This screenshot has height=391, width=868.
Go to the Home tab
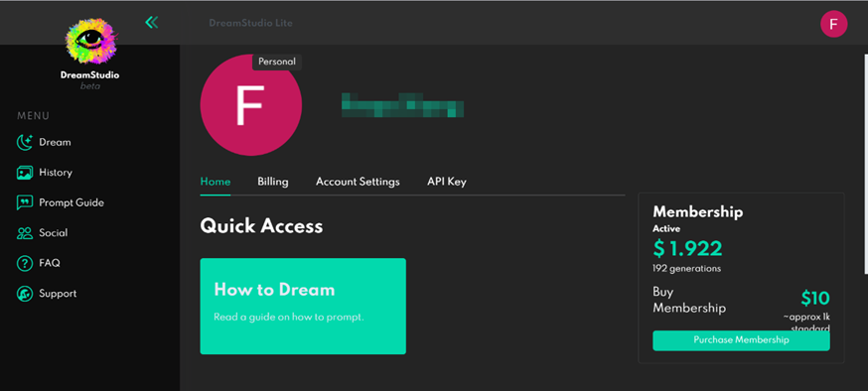[x=216, y=182]
